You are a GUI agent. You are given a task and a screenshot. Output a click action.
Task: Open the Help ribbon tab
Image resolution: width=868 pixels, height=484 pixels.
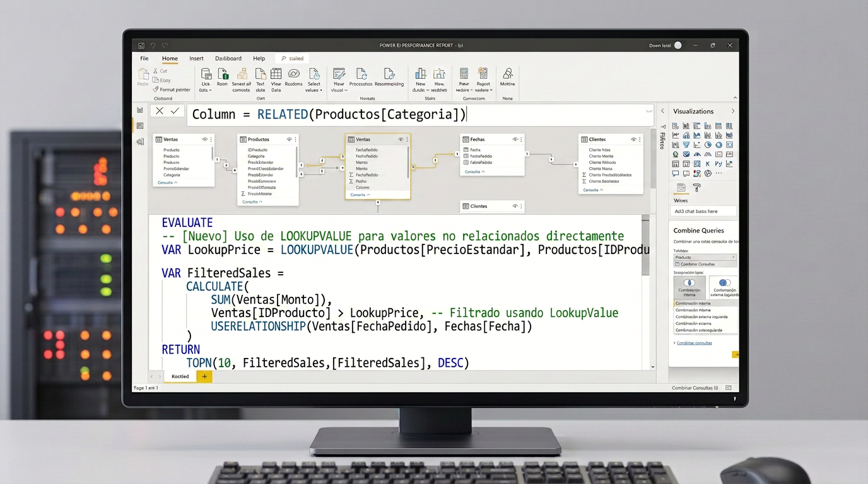click(259, 59)
